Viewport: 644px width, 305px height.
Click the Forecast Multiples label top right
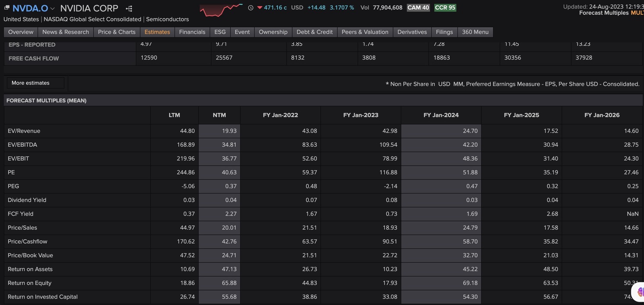pos(604,13)
